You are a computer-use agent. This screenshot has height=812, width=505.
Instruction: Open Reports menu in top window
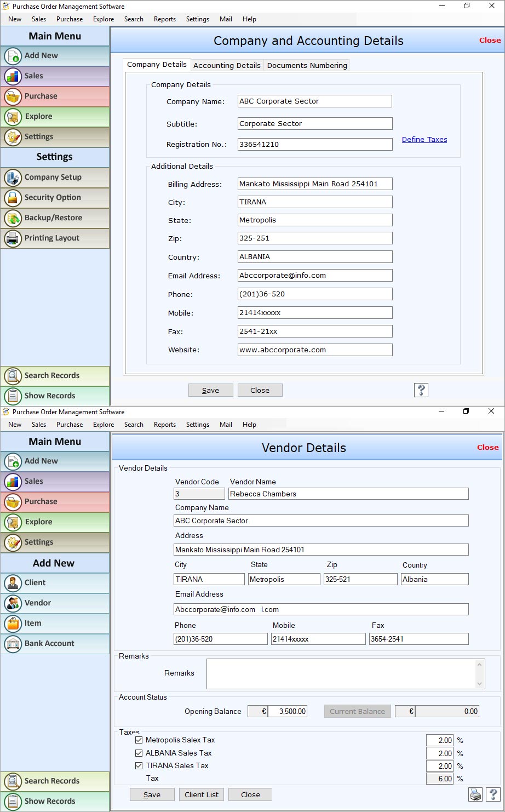tap(165, 19)
